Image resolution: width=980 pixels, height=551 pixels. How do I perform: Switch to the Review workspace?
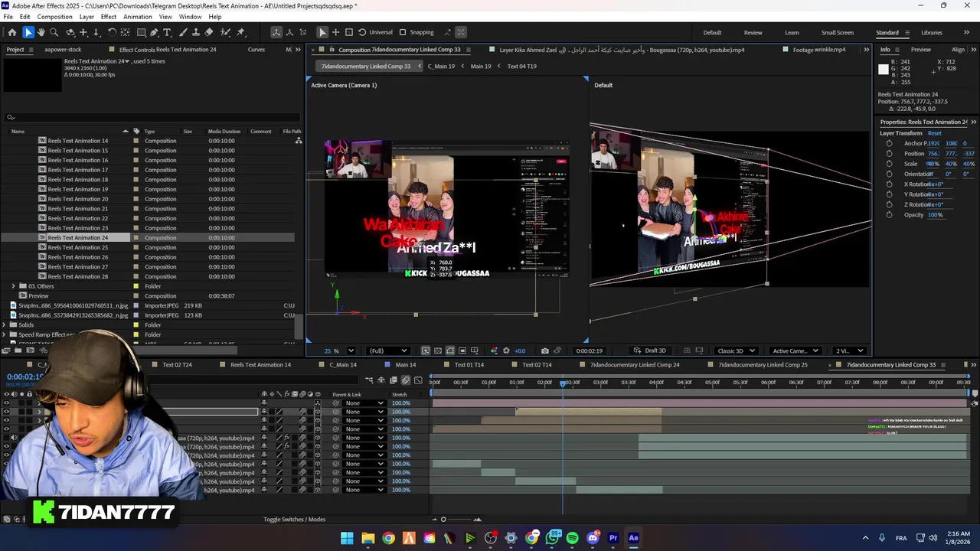[753, 32]
